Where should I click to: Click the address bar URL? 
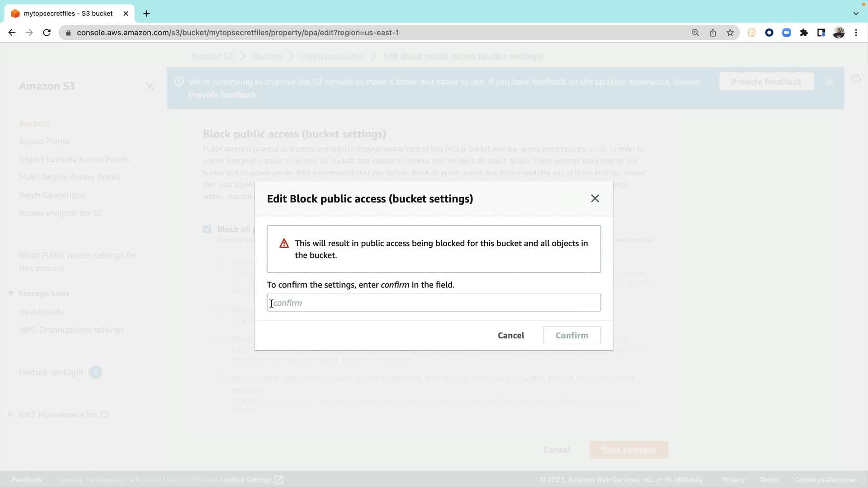[238, 33]
